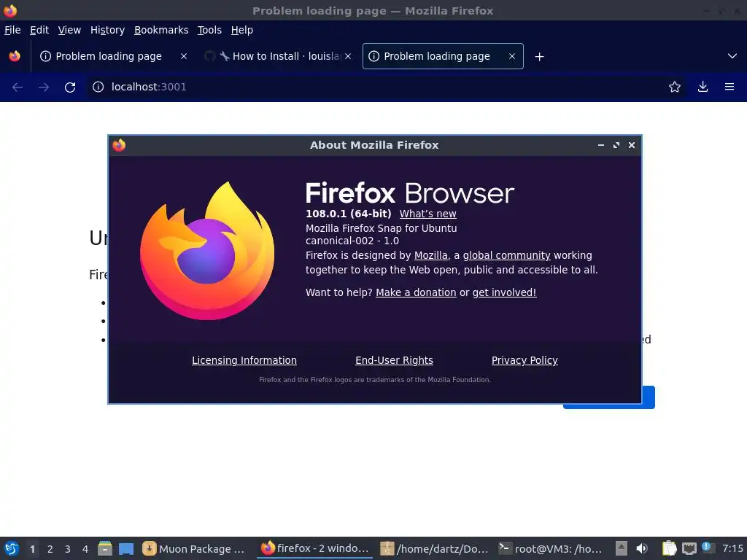
Task: Click the Make a donation link
Action: click(x=416, y=292)
